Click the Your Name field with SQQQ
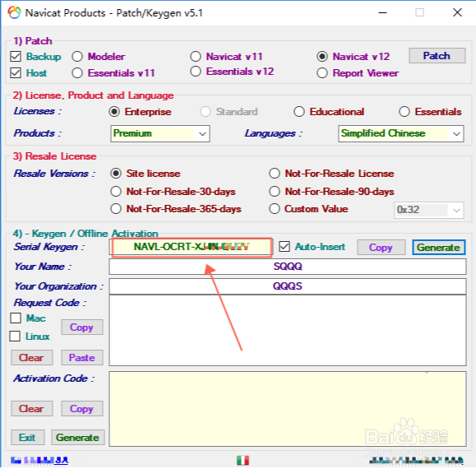The height and width of the screenshot is (469, 476). (x=288, y=267)
